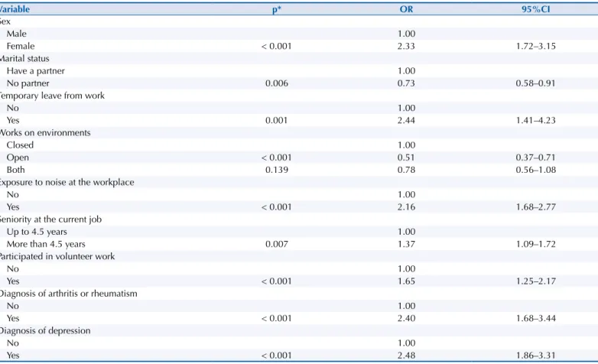This screenshot has height=364, width=598.
Task: Select 'Participated in volunteer work' heading
Action: click(x=57, y=256)
